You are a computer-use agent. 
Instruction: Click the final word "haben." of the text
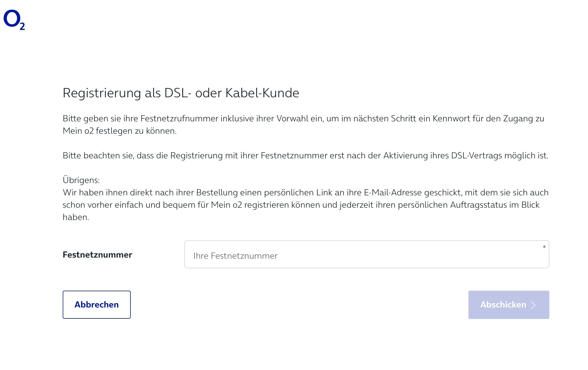[76, 217]
